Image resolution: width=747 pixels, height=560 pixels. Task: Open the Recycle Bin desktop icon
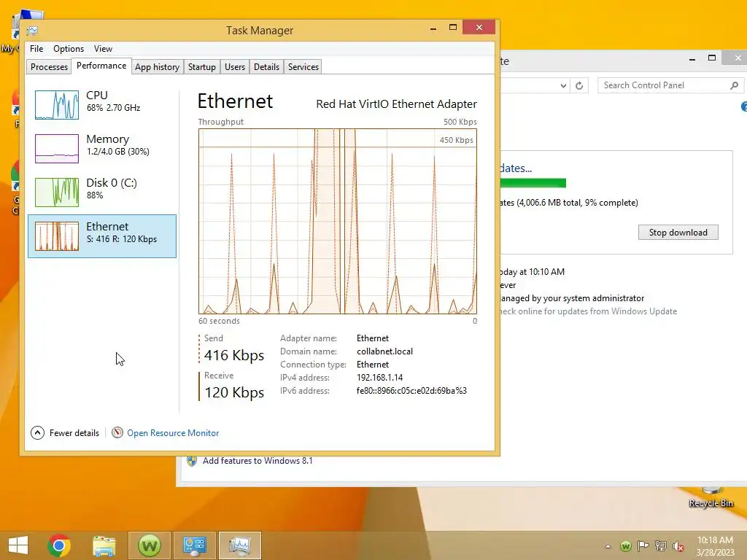pyautogui.click(x=711, y=497)
